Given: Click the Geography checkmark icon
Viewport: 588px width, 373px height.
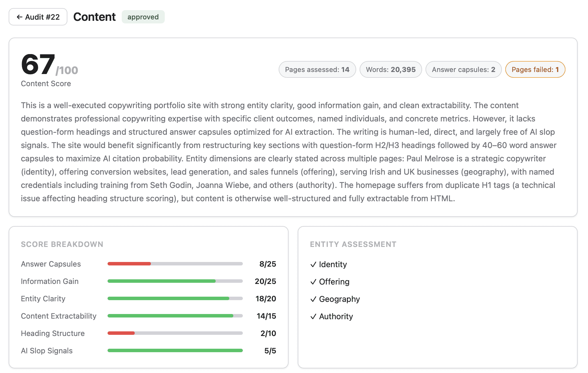Looking at the screenshot, I should [313, 299].
